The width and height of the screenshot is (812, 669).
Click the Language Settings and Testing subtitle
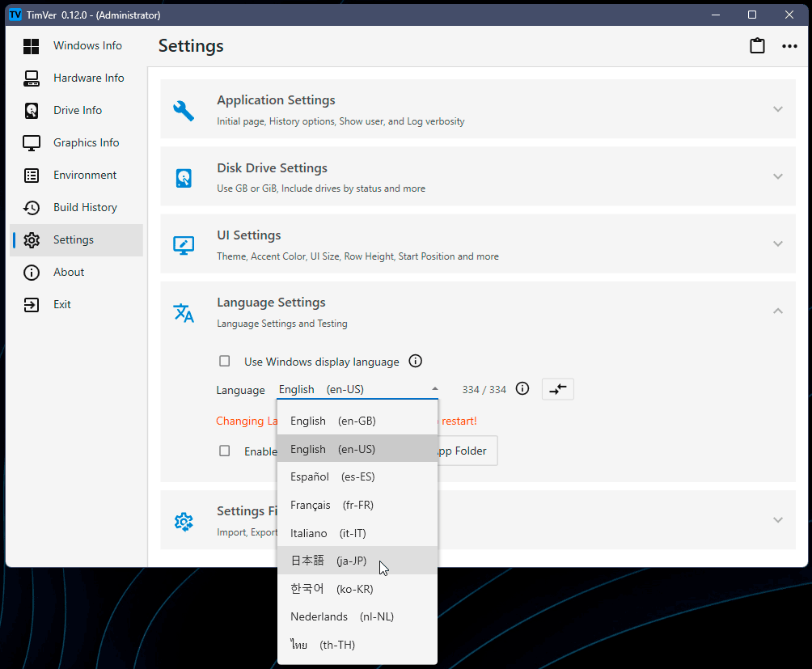click(281, 324)
